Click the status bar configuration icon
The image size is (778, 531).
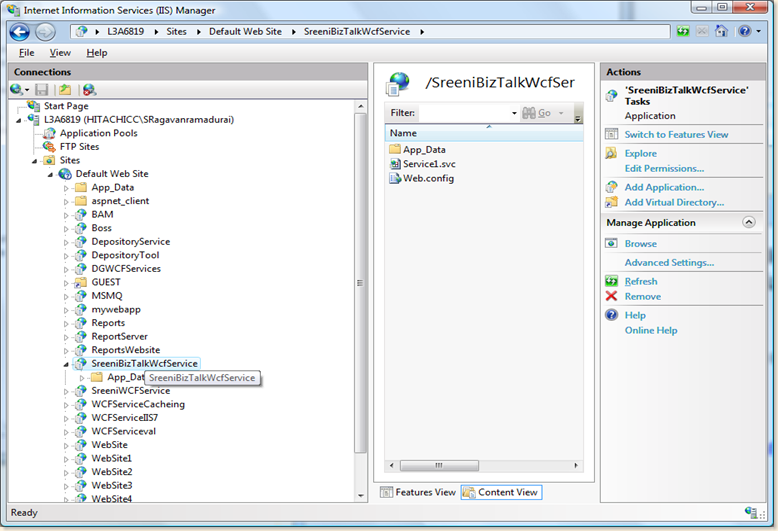[751, 512]
